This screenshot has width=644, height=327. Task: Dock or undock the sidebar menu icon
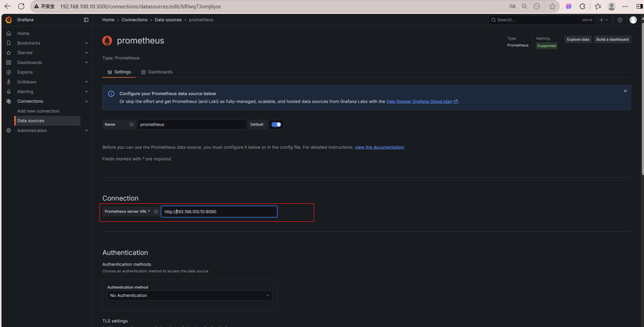(86, 20)
